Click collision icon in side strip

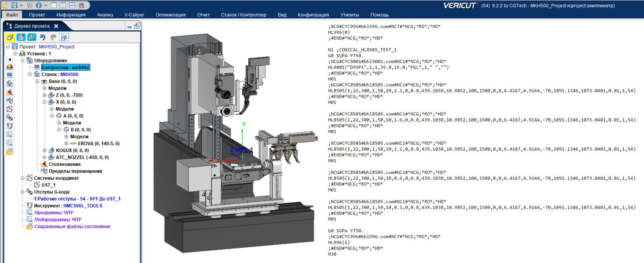pyautogui.click(x=10, y=92)
